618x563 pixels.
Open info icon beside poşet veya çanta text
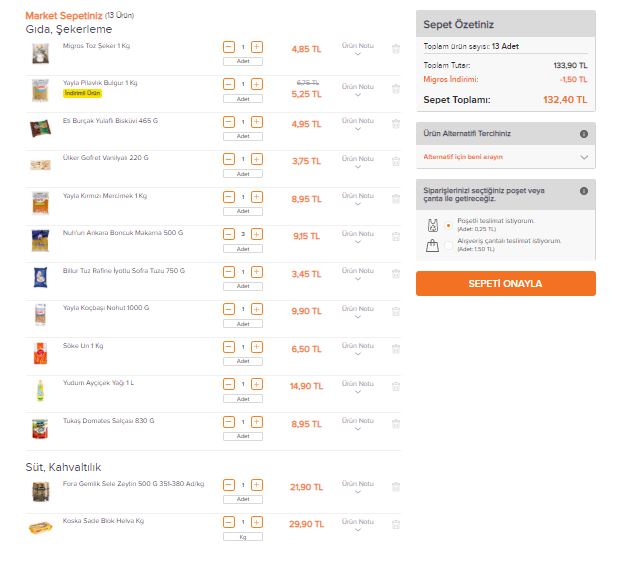pyautogui.click(x=584, y=191)
